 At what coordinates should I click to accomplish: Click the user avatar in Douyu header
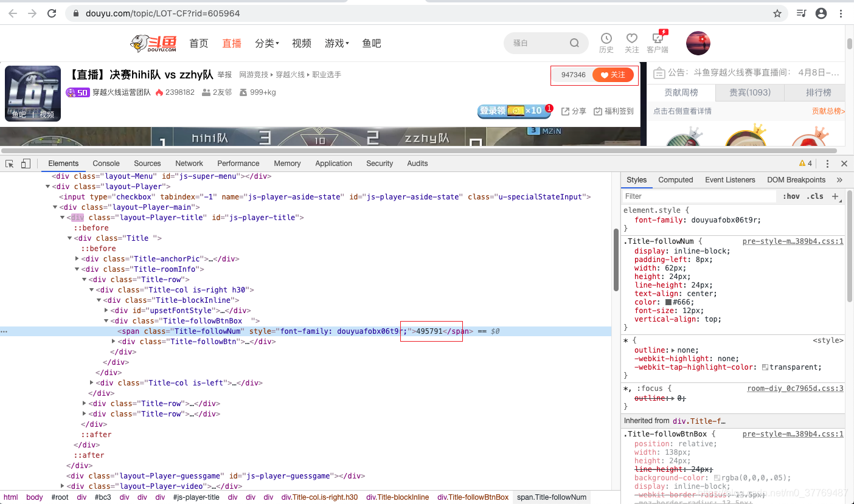pyautogui.click(x=698, y=43)
